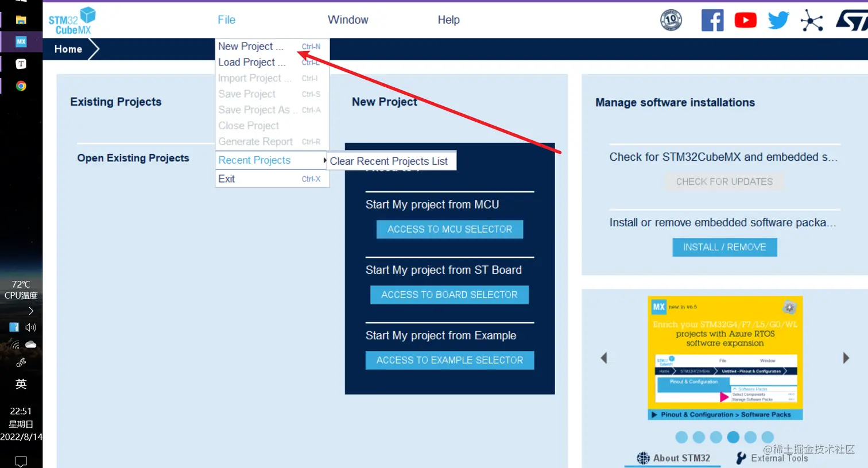This screenshot has height=468, width=868.
Task: Launch Chrome from the taskbar
Action: click(21, 86)
